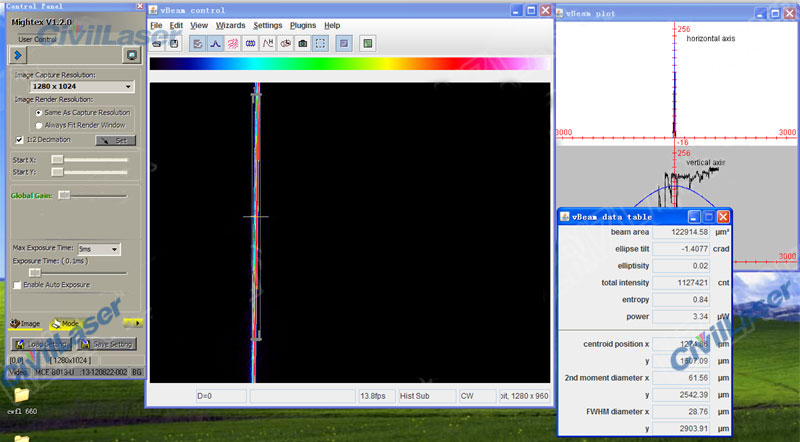Click the Save Setting button

point(107,345)
